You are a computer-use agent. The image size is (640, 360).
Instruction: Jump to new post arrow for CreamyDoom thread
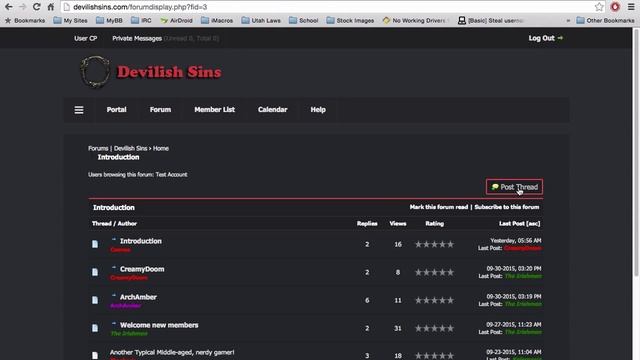click(x=114, y=268)
